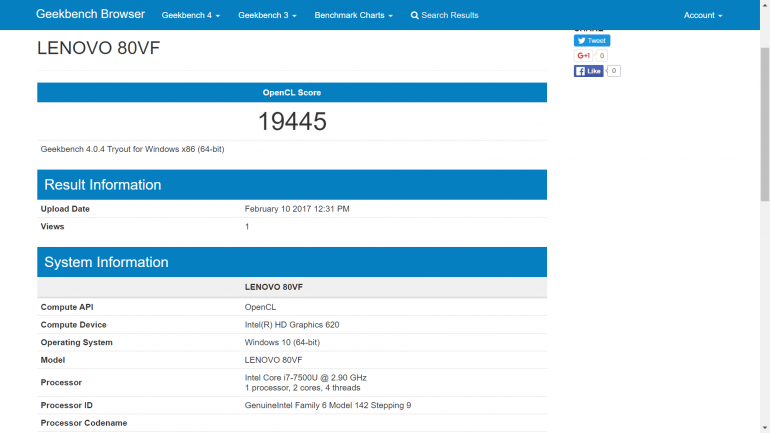The image size is (770, 433).
Task: Click the scrollbar down arrow
Action: 765,428
